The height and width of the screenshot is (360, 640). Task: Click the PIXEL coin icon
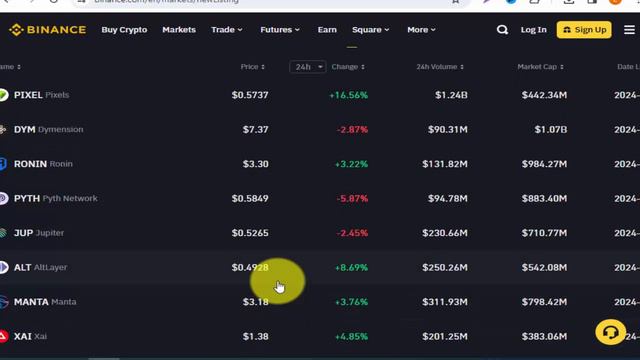[4, 95]
